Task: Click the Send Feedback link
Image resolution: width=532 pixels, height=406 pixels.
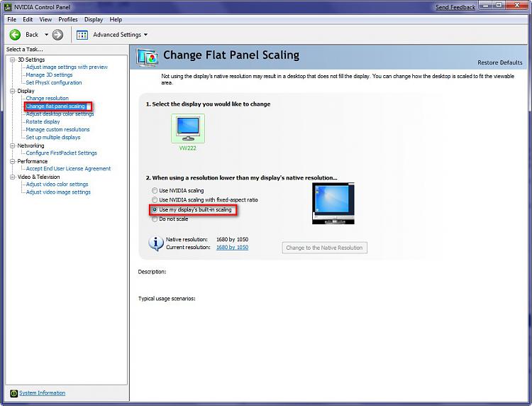Action: pyautogui.click(x=455, y=7)
